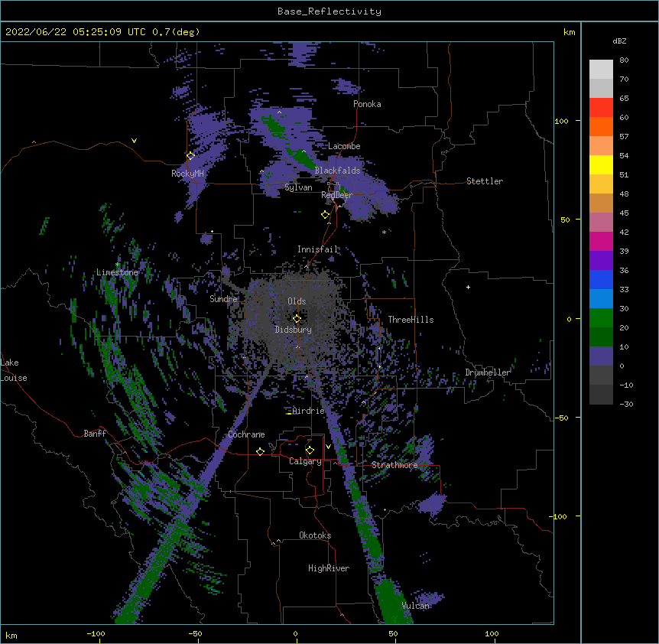Click the Vulcan label
This screenshot has height=644, width=659.
pos(415,606)
